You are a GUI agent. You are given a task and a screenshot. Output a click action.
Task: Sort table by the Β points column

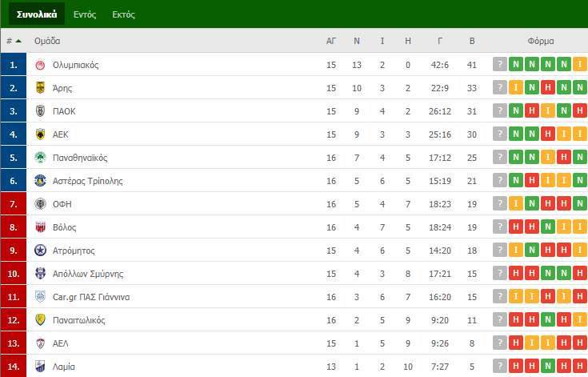[472, 41]
